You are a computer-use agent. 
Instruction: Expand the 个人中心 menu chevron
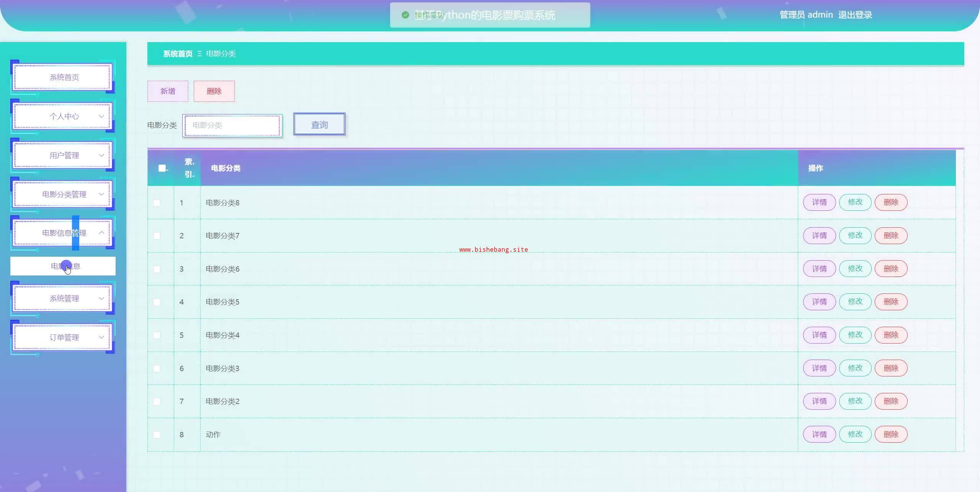(x=101, y=116)
